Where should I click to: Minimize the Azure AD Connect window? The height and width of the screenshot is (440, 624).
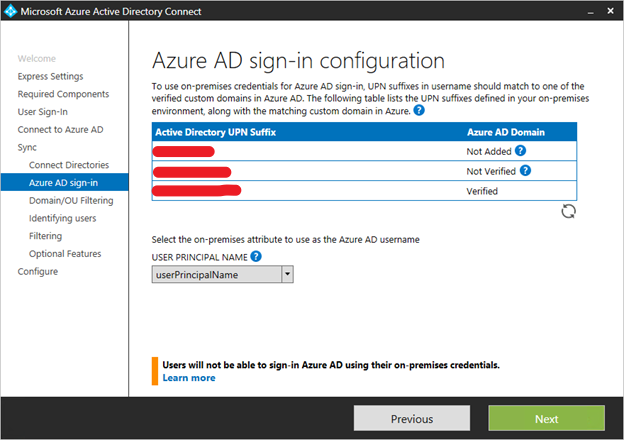tap(591, 12)
